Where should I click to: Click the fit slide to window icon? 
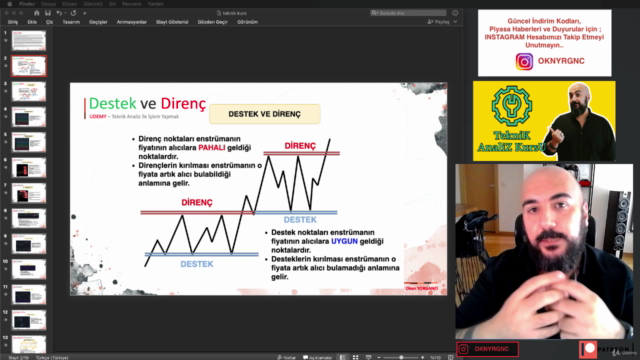pos(451,358)
